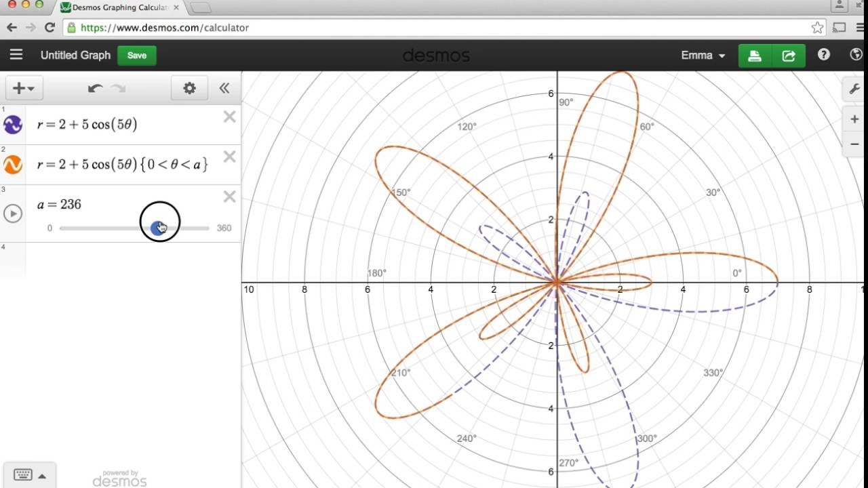Open a new browser tab
The height and width of the screenshot is (488, 868).
pyautogui.click(x=200, y=7)
